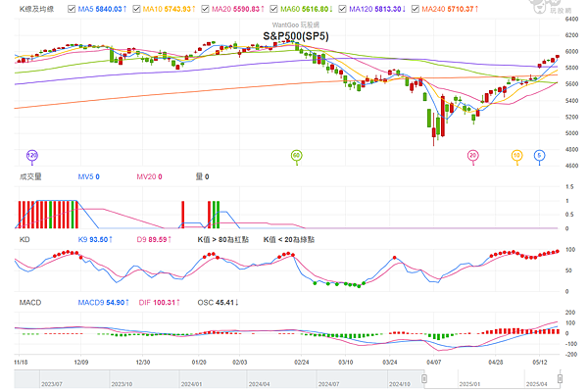Click the S&P500(SP5) chart title
Viewport: 588px width, 392px height.
coord(296,36)
